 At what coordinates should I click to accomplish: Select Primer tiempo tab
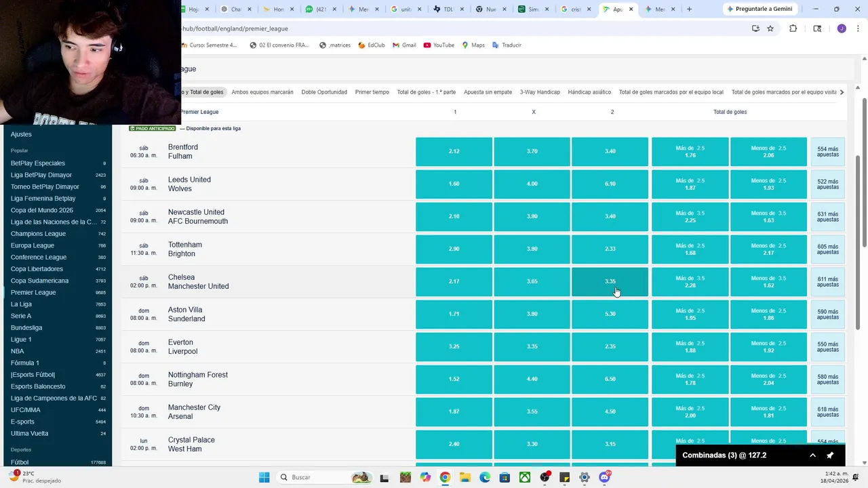(x=372, y=92)
